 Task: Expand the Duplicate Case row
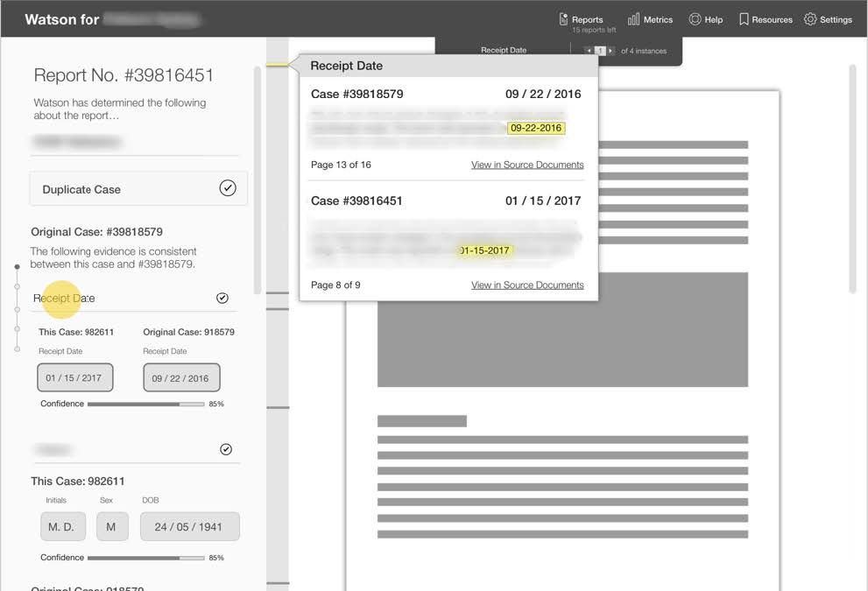(81, 189)
